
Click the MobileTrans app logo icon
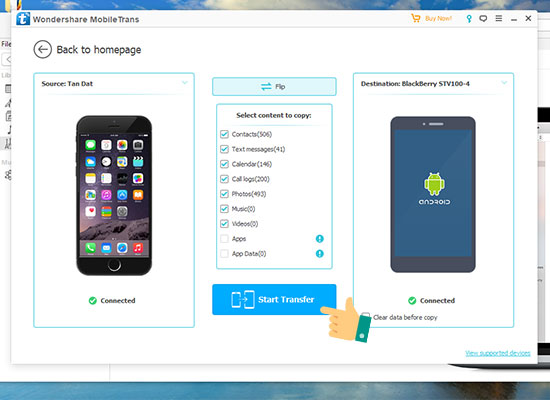pyautogui.click(x=23, y=19)
